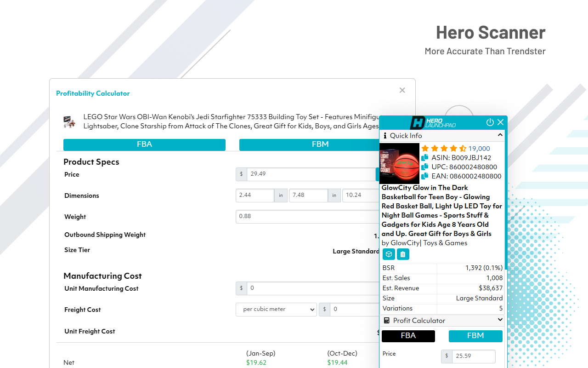
Task: Click the Weight field showing 0.88
Action: click(307, 217)
